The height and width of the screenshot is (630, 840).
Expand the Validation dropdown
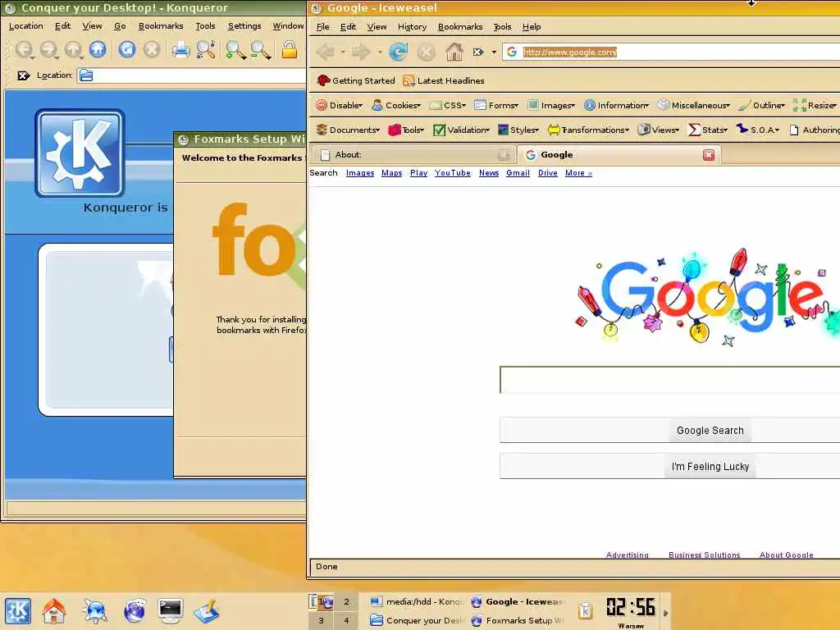click(x=461, y=130)
